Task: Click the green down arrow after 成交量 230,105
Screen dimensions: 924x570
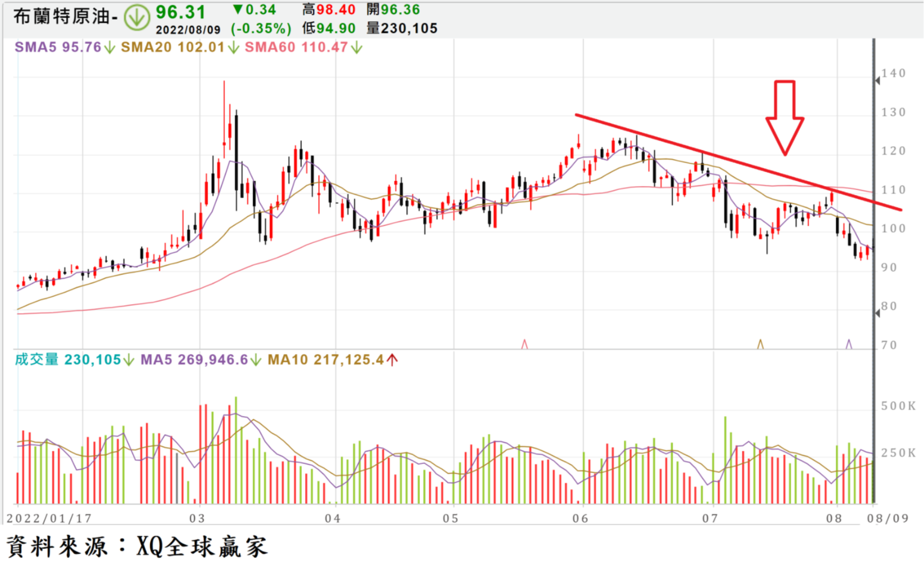Action: click(128, 360)
